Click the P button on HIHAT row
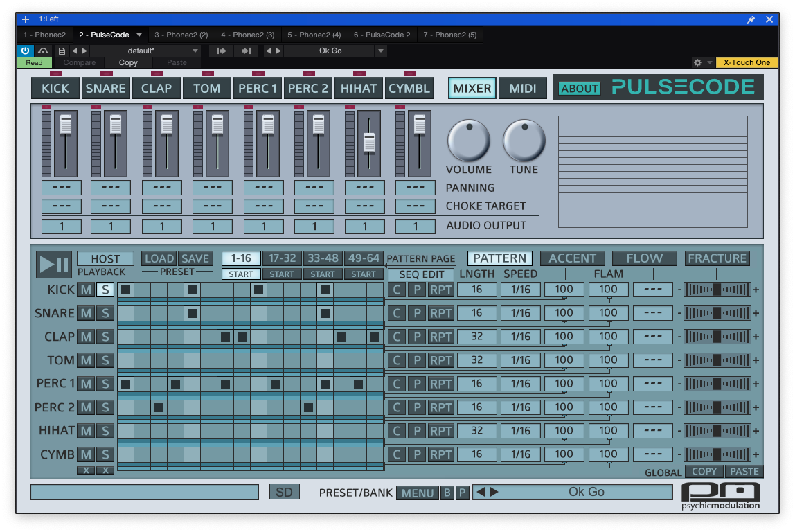This screenshot has height=532, width=795. coord(417,431)
